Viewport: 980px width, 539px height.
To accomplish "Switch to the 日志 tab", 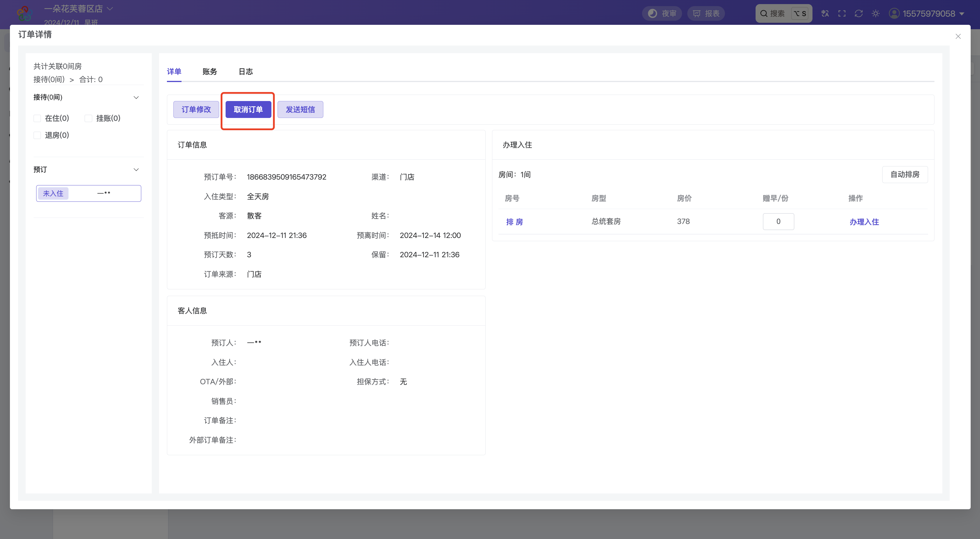I will click(246, 72).
